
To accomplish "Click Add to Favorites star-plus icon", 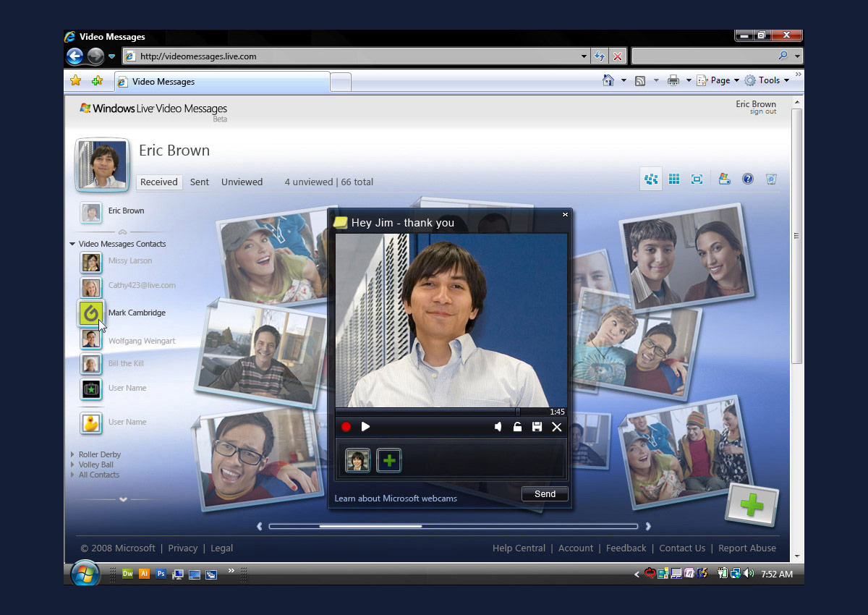I will click(x=97, y=81).
